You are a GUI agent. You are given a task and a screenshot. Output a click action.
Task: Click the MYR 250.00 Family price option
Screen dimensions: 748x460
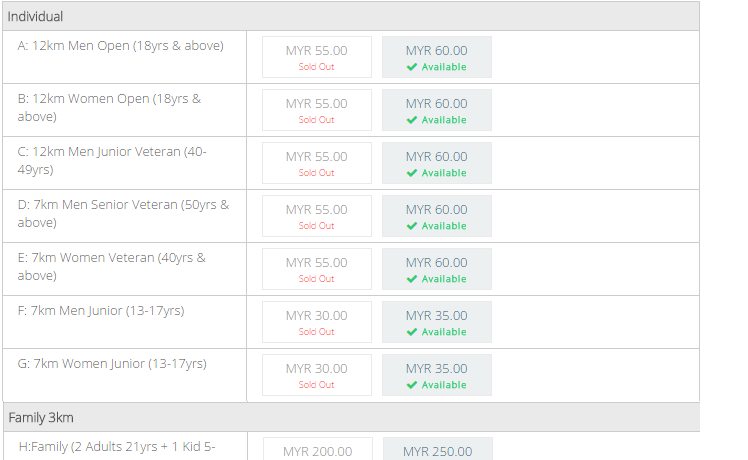click(437, 449)
